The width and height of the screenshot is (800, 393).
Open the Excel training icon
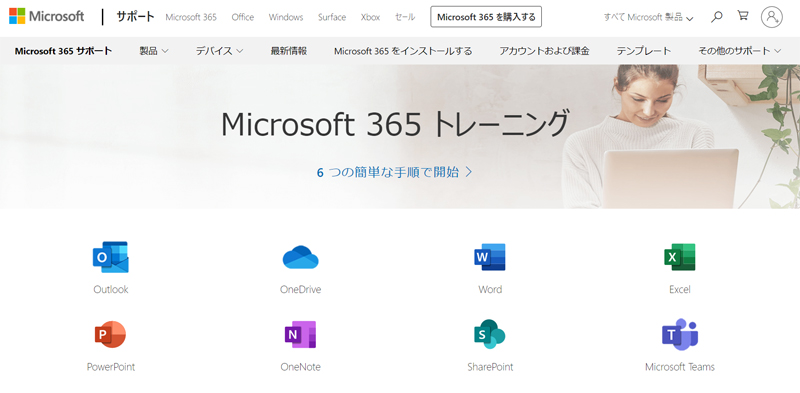coord(680,257)
